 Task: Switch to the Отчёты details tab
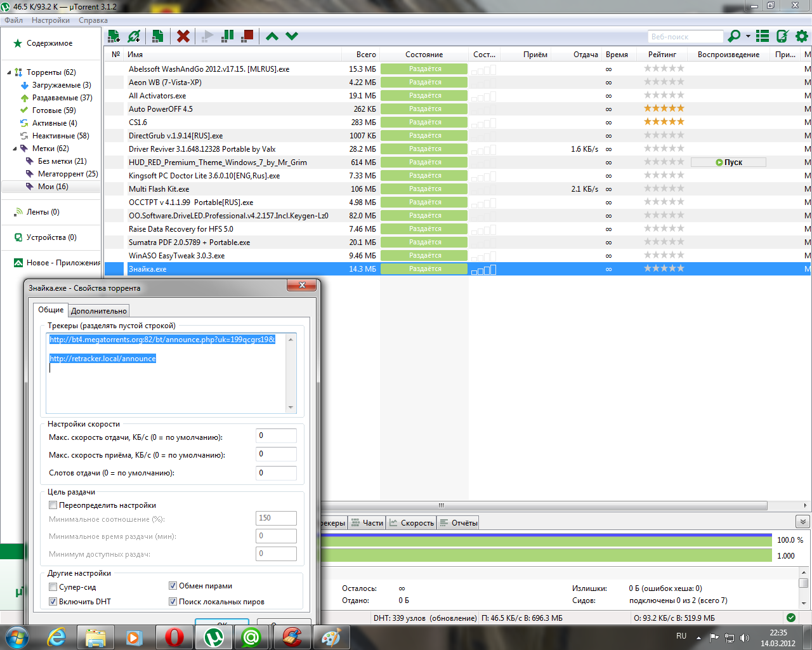tap(459, 523)
